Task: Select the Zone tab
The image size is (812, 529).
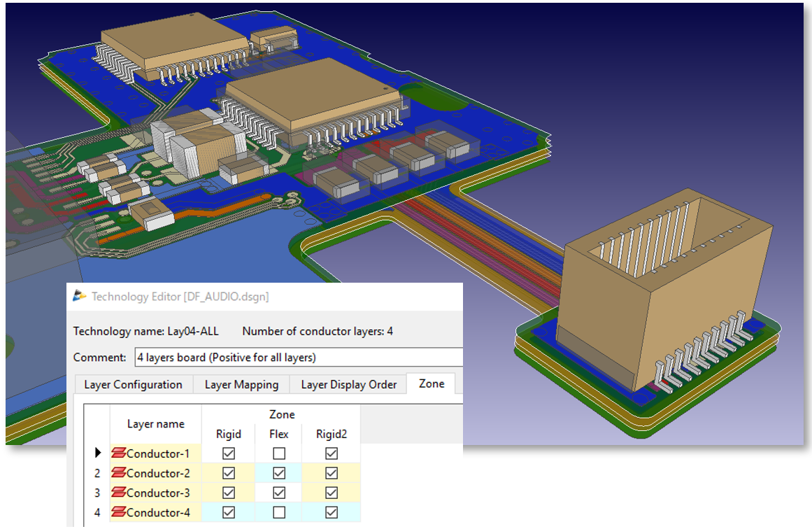Action: pyautogui.click(x=431, y=383)
